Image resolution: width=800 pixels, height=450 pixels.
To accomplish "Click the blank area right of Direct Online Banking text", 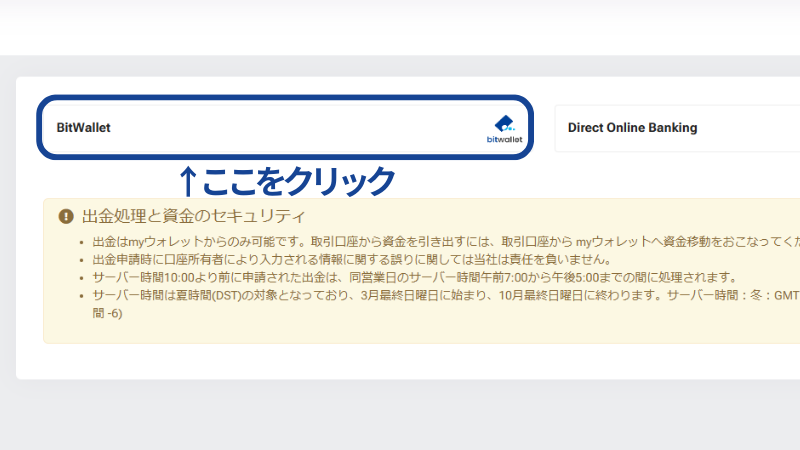I will pos(750,128).
